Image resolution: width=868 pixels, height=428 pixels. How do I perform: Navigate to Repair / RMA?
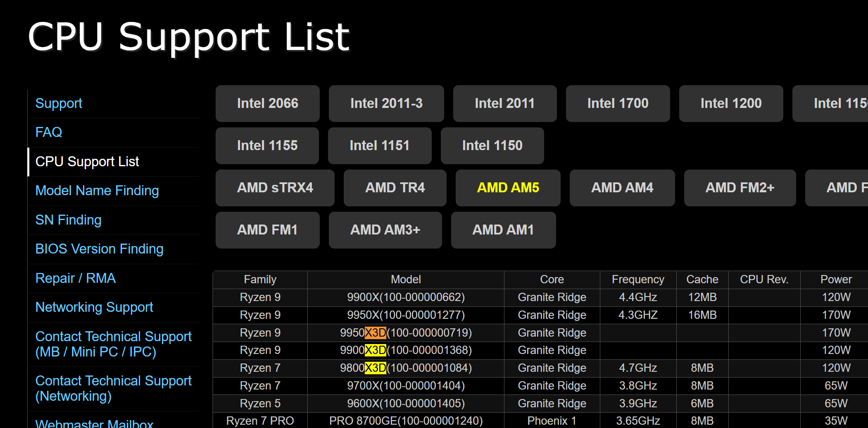76,278
